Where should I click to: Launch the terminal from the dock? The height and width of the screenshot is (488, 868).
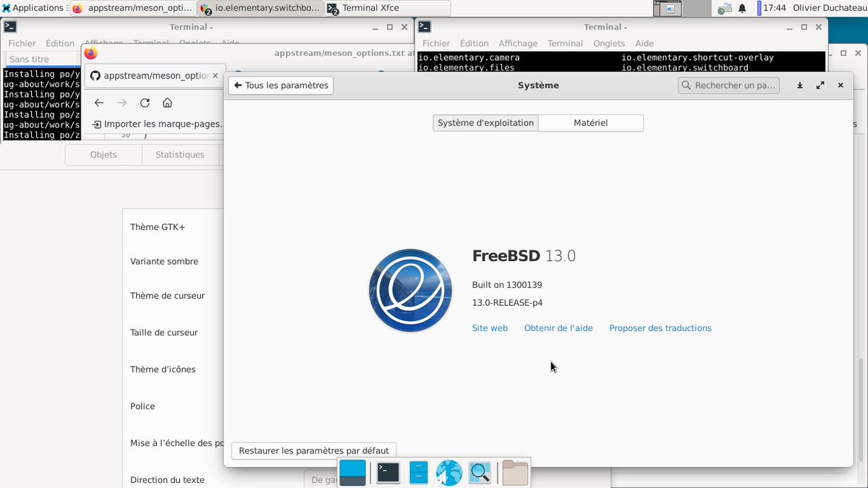(x=388, y=473)
